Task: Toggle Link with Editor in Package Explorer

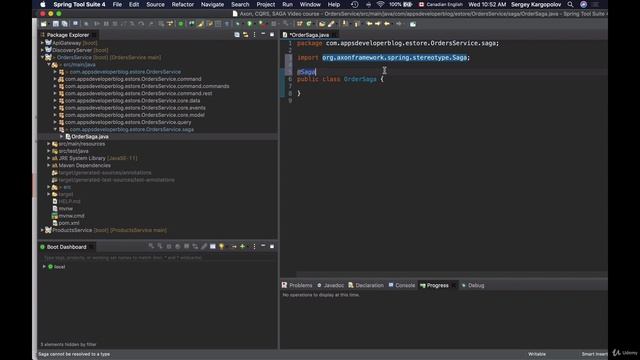Action: 245,35
